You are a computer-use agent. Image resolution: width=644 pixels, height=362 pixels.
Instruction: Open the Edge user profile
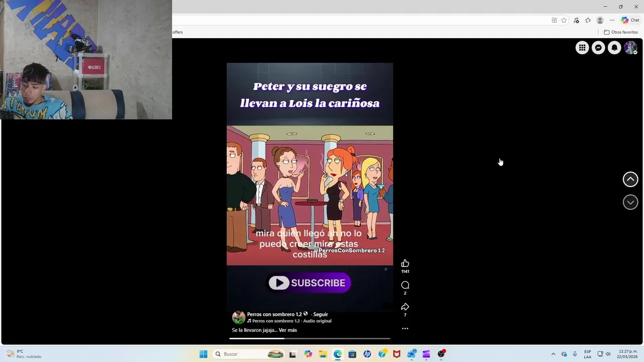(x=600, y=20)
